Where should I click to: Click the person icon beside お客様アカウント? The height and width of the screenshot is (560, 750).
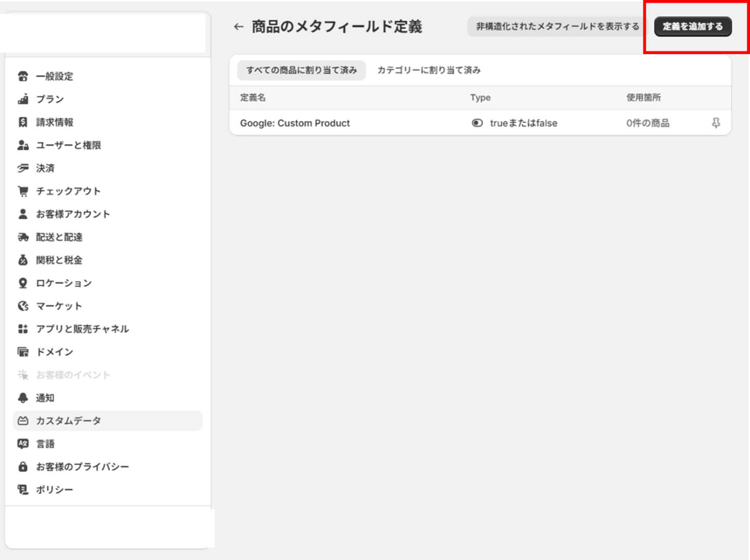(23, 214)
